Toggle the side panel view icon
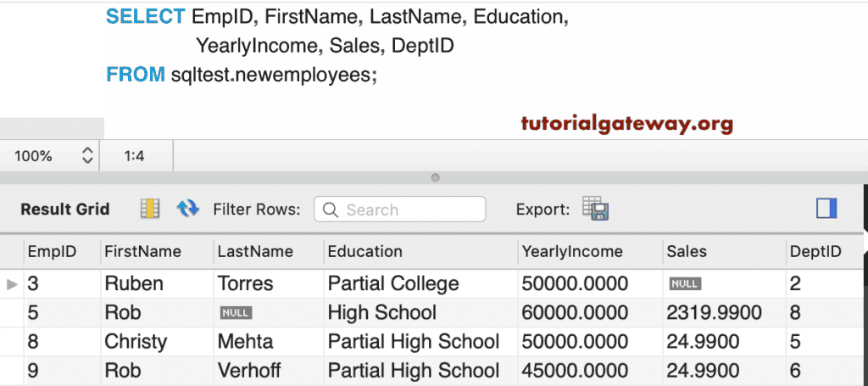 click(x=826, y=209)
